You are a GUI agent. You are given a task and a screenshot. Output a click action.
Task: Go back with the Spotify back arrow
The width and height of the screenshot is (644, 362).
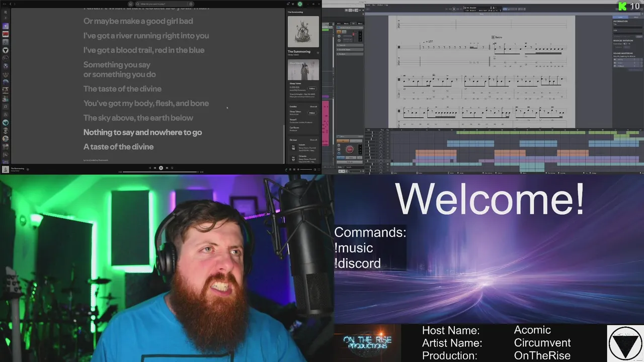[x=11, y=4]
